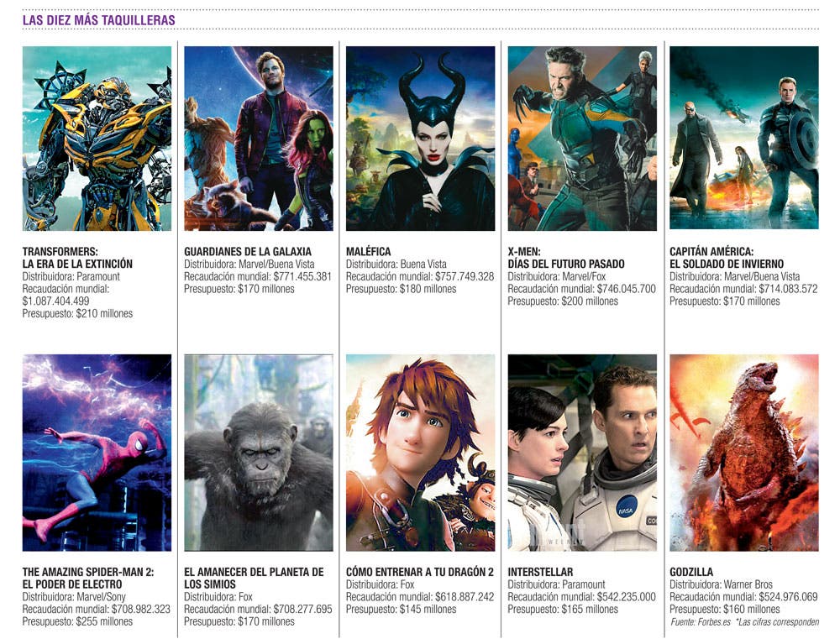Click the Transformers $1.087.404.499 gross figure
Image resolution: width=840 pixels, height=639 pixels.
tap(55, 301)
